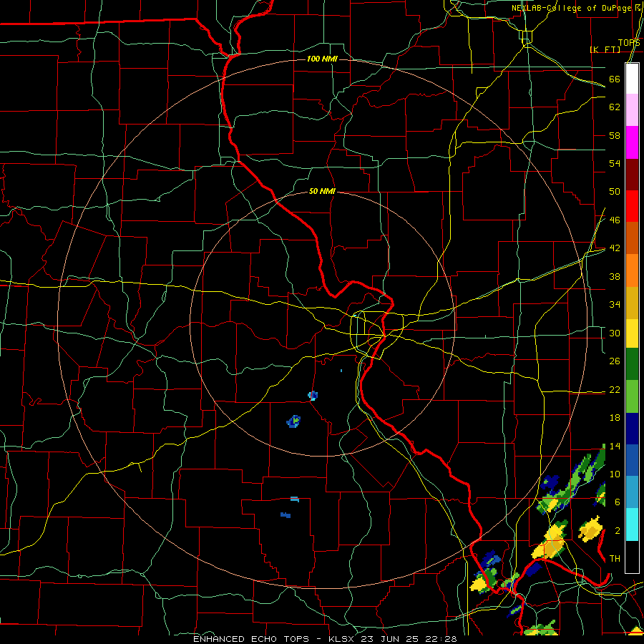Click the 18 value on the legend
The height and width of the screenshot is (644, 644).
click(615, 418)
